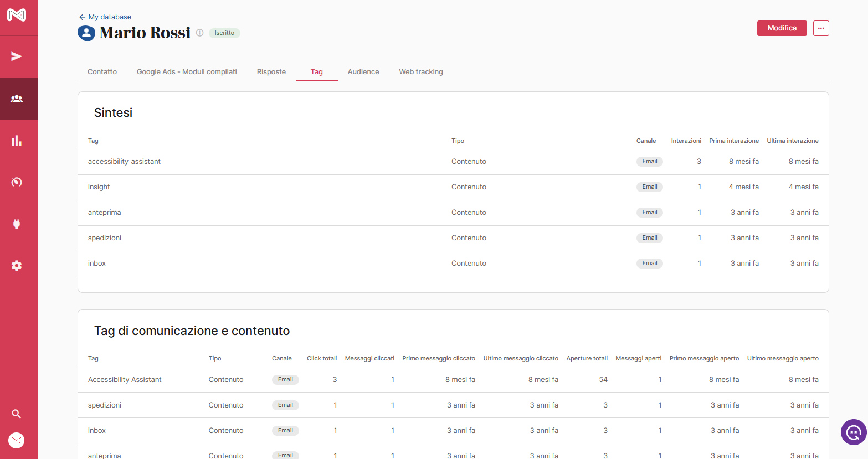Click the accessibility_assistant tag row in Sintesi

click(124, 162)
